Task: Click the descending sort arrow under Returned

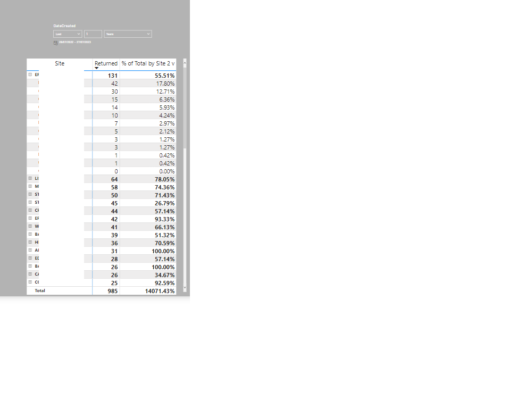Action: tap(97, 68)
